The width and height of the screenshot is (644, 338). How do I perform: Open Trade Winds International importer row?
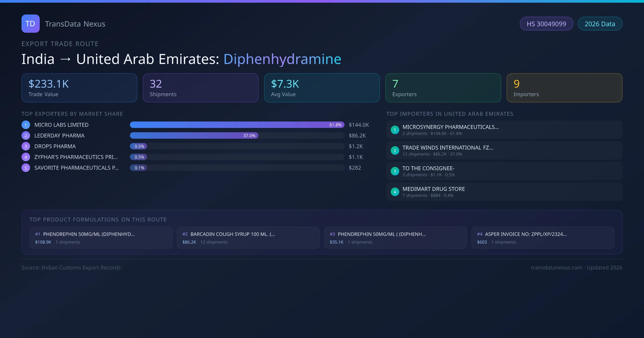coord(504,150)
